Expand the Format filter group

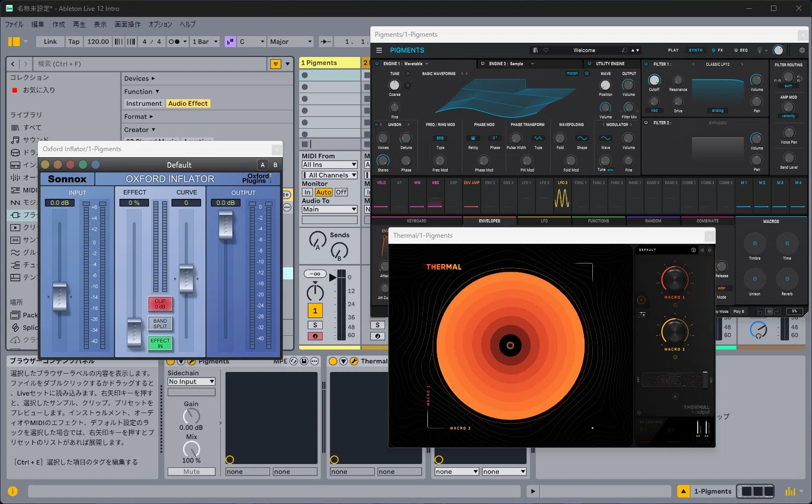pos(139,117)
